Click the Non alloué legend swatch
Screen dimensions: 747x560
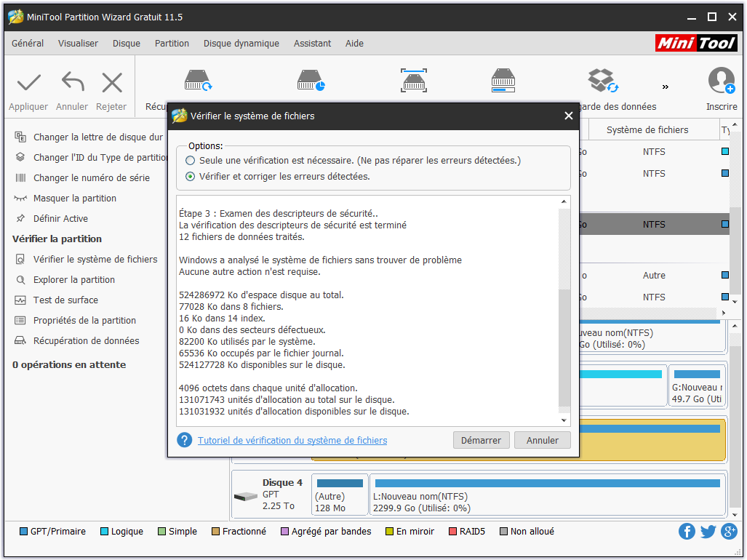coord(503,532)
